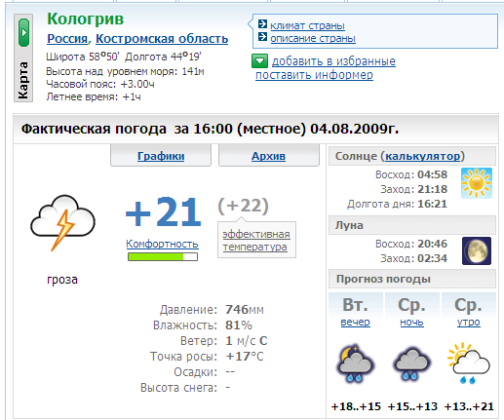This screenshot has width=504, height=420.
Task: Click the Wednesday night rain cloud icon
Action: 411,364
